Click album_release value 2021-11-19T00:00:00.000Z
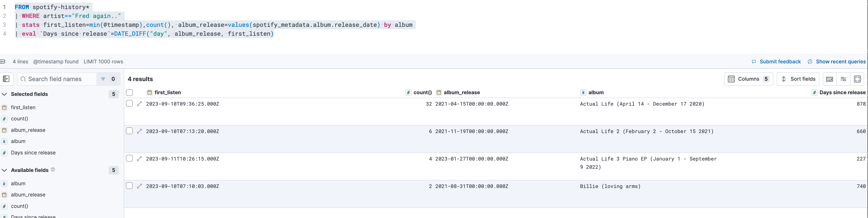Screen dimensions: 868x218 pyautogui.click(x=472, y=131)
